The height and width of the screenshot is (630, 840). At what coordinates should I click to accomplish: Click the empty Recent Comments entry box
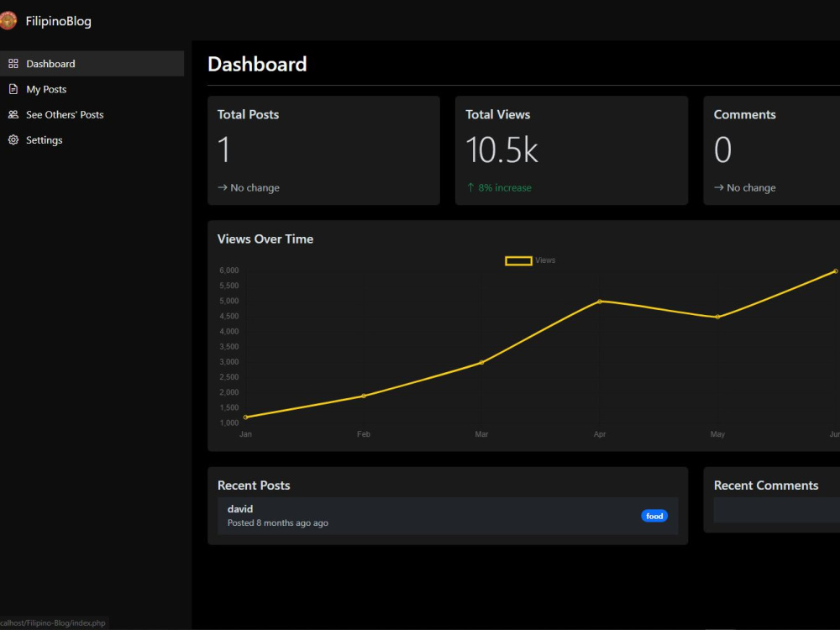tap(777, 510)
